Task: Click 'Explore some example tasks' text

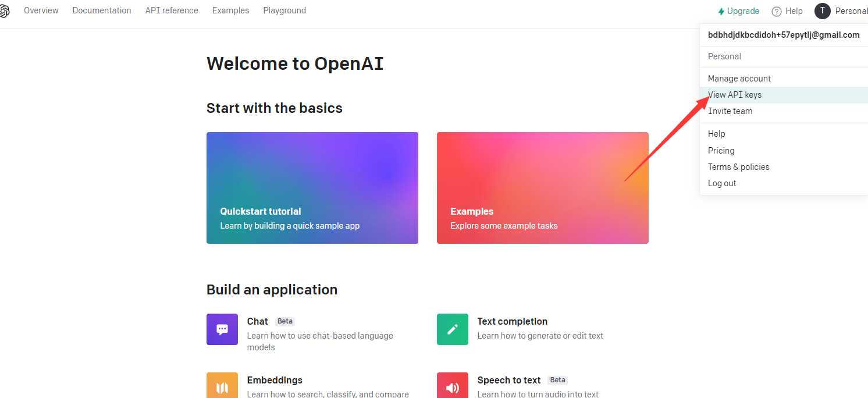Action: [x=504, y=226]
